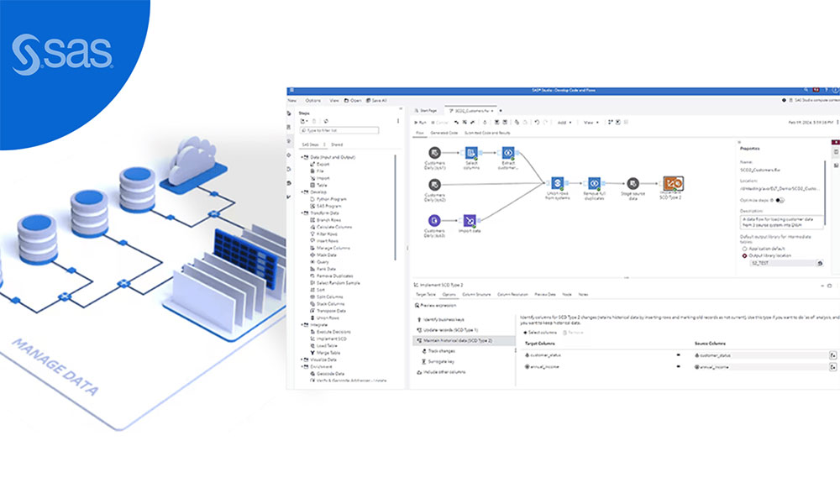
Task: Click the Open button in the top menu
Action: click(x=353, y=101)
